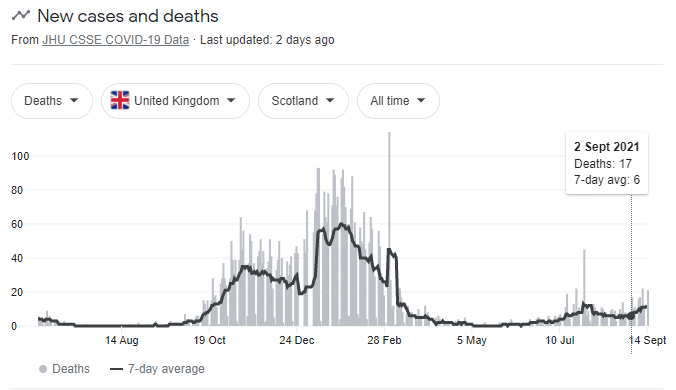Expand the All time range dropdown
Viewport: 676px width, 390px height.
point(398,101)
